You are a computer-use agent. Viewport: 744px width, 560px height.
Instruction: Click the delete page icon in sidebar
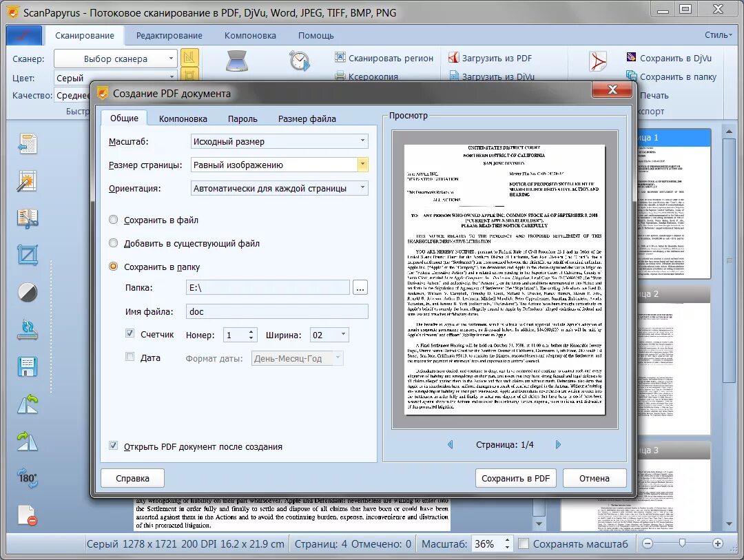(x=27, y=515)
